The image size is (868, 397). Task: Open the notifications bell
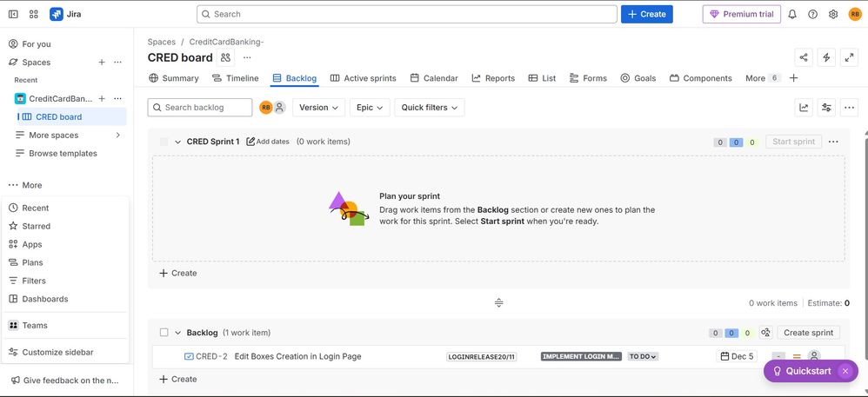(792, 15)
